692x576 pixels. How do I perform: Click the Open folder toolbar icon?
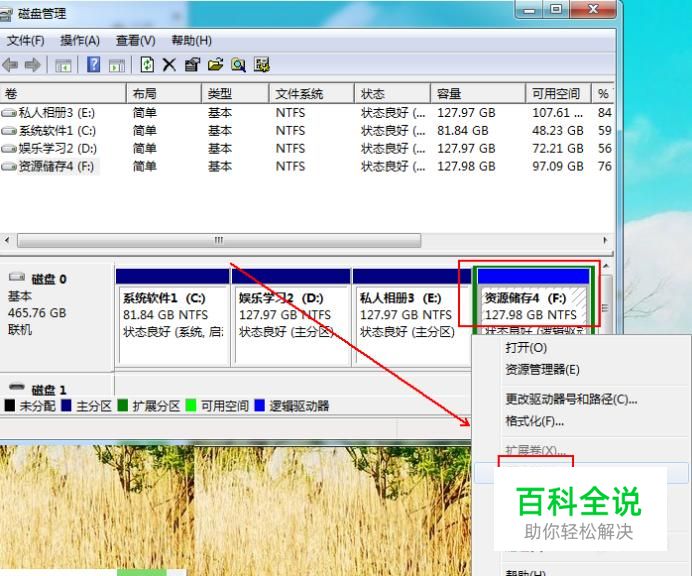[x=215, y=65]
